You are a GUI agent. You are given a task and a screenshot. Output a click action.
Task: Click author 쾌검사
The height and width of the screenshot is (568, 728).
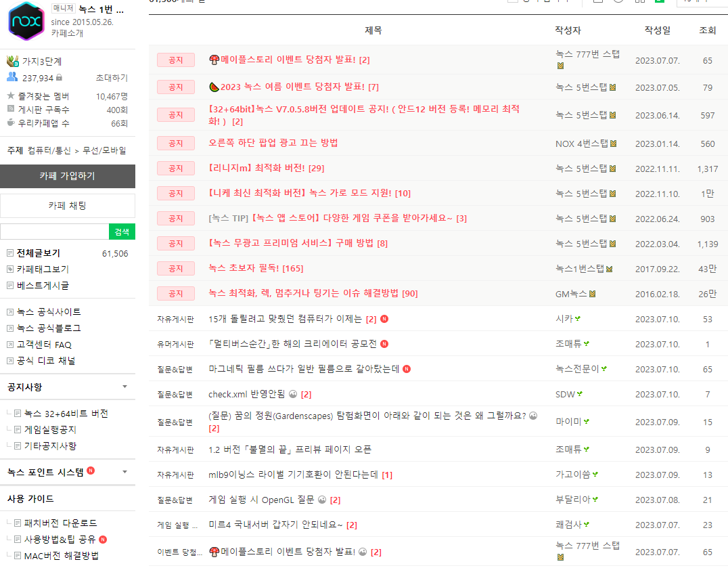tap(568, 525)
